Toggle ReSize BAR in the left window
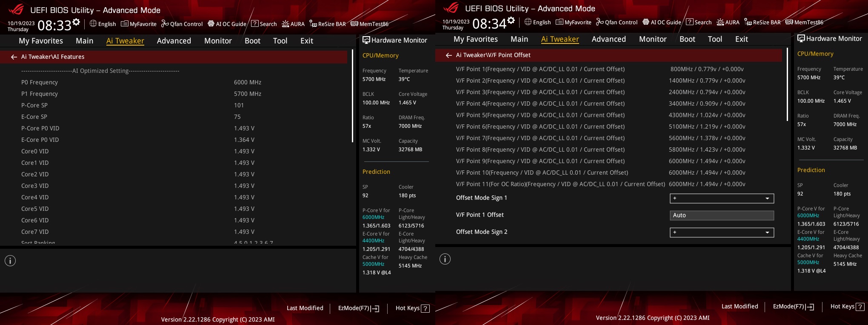The image size is (868, 325). tap(328, 24)
